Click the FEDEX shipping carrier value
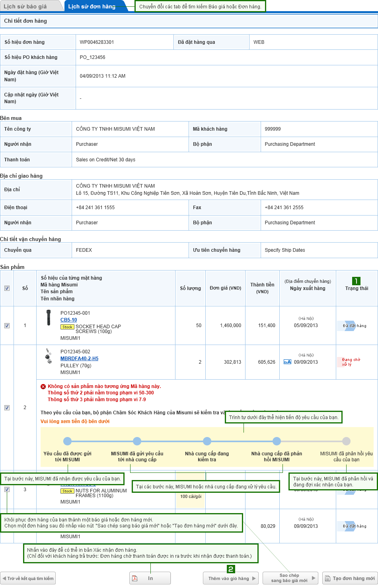Viewport: 378px width, 588px height. [x=84, y=250]
